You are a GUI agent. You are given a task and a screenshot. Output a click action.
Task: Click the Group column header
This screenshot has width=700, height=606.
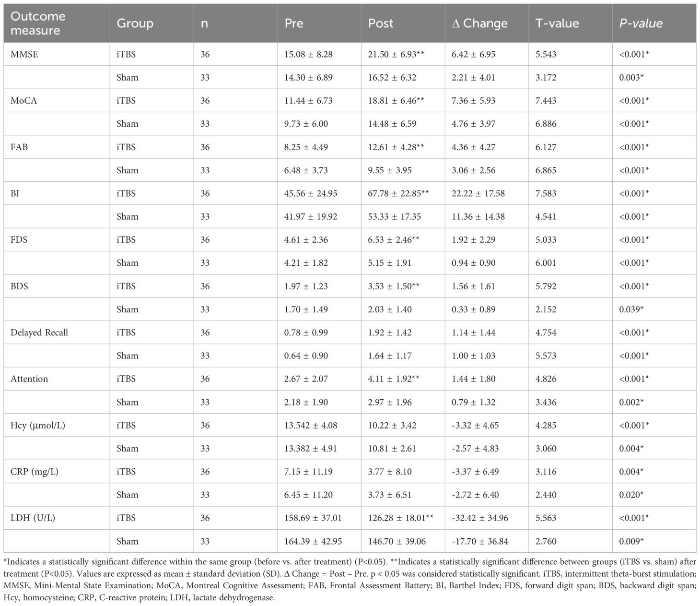click(x=135, y=23)
